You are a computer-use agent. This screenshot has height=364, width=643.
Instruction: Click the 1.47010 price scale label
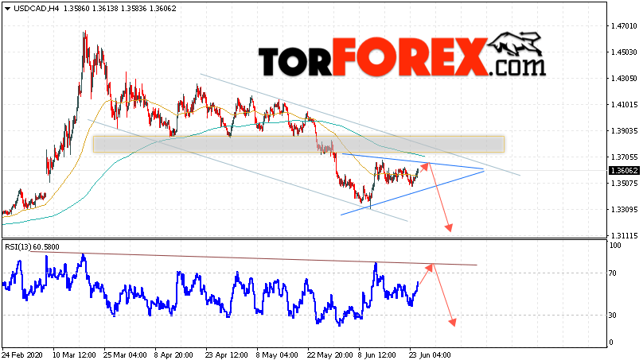coord(624,25)
